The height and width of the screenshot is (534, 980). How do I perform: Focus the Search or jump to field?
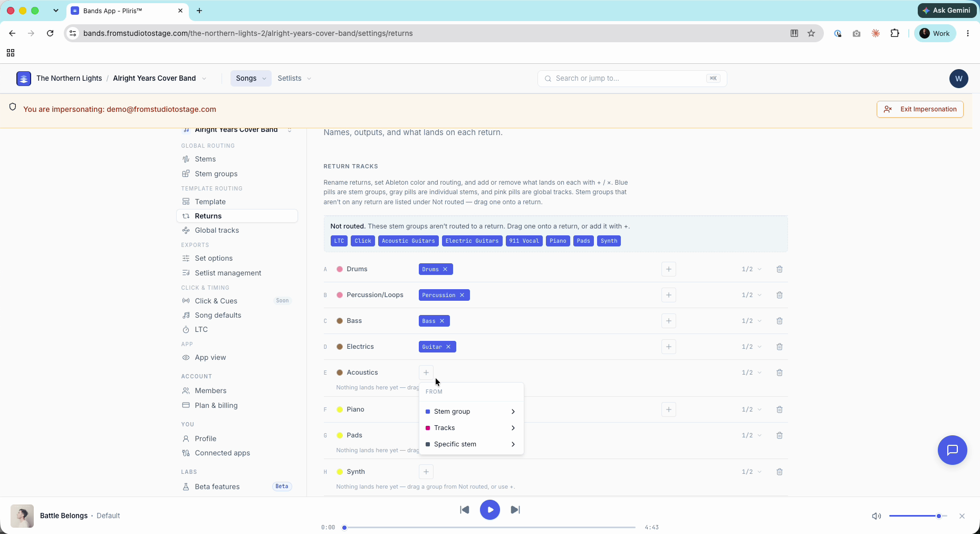coord(632,79)
